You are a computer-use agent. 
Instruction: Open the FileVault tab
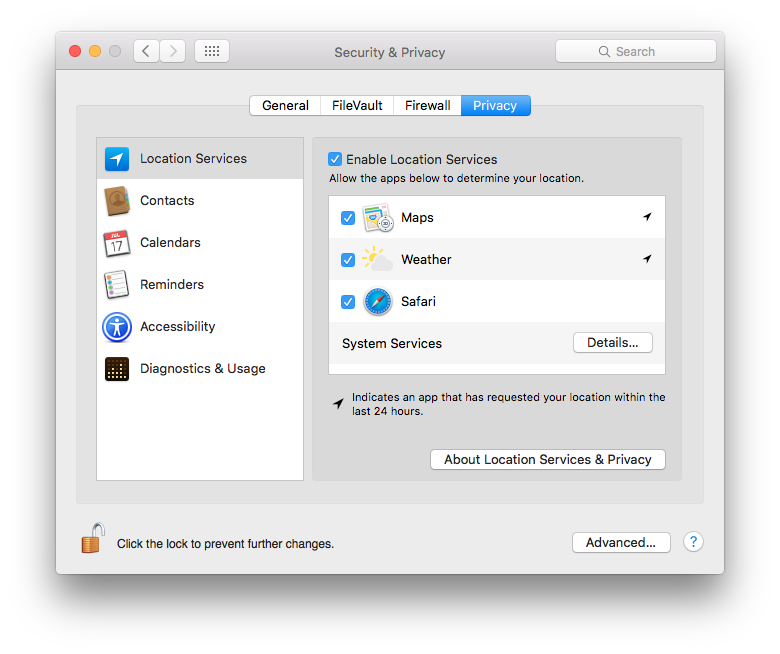tap(357, 105)
